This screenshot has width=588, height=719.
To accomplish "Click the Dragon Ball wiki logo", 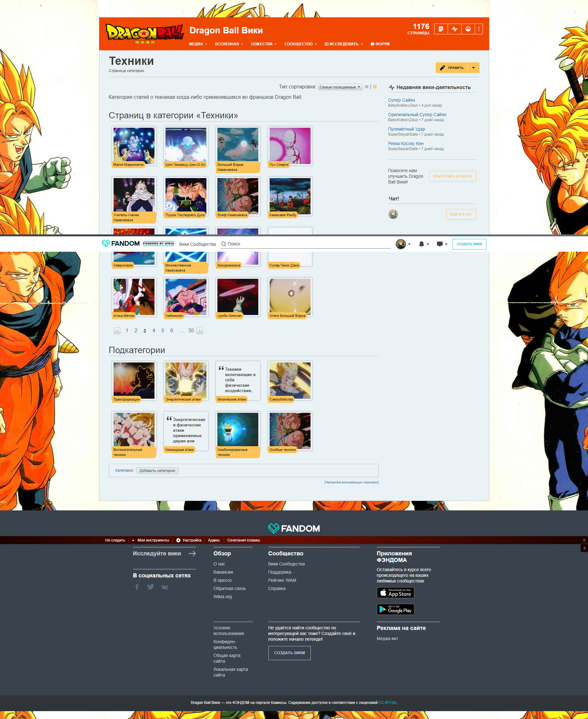I will click(x=145, y=34).
